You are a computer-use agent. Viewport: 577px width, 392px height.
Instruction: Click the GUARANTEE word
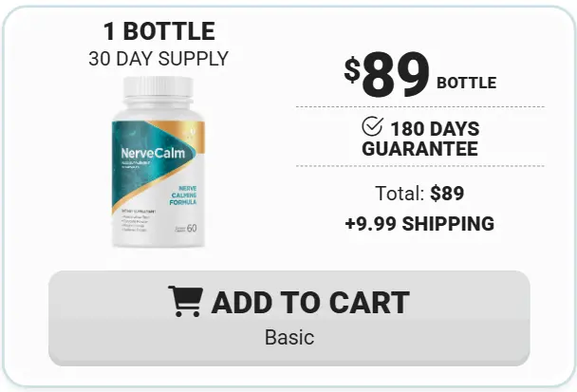click(x=419, y=149)
